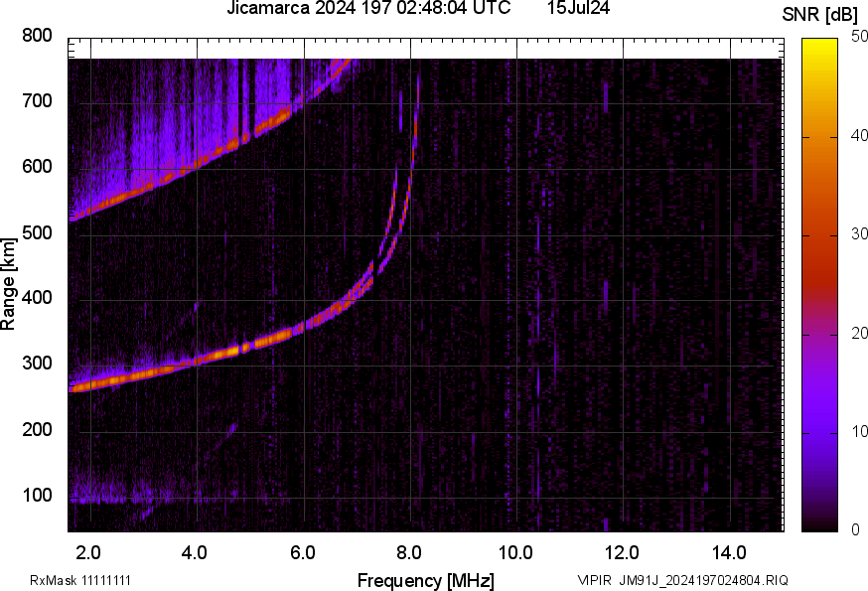Click the 'VIPIR' footer label
The width and height of the screenshot is (868, 591).
594,580
